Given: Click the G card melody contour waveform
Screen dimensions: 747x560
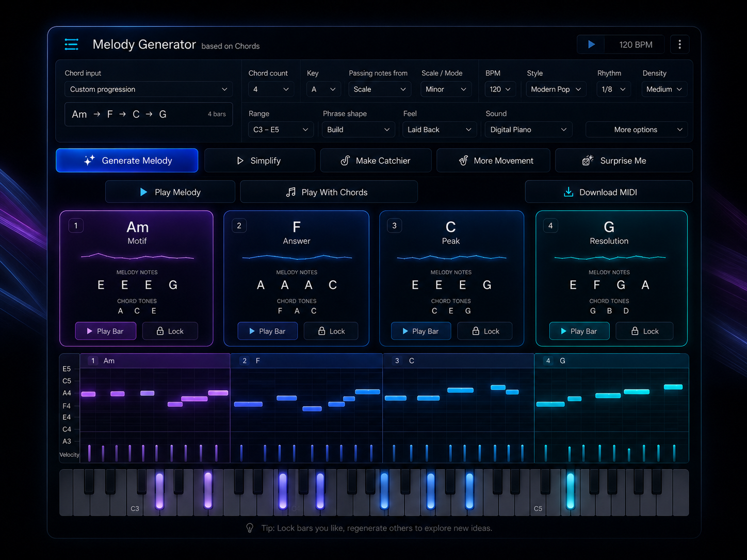Looking at the screenshot, I should [x=610, y=257].
